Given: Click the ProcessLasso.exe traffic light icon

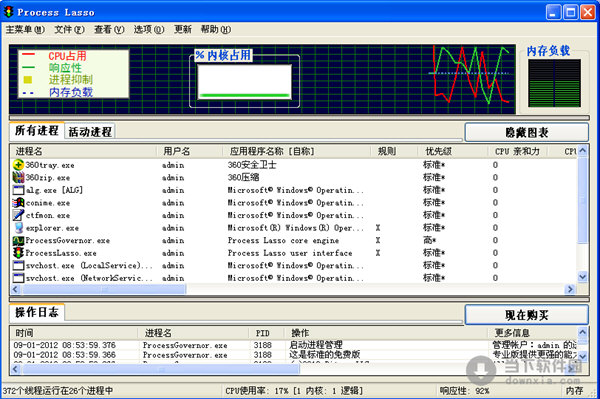Looking at the screenshot, I should (18, 253).
